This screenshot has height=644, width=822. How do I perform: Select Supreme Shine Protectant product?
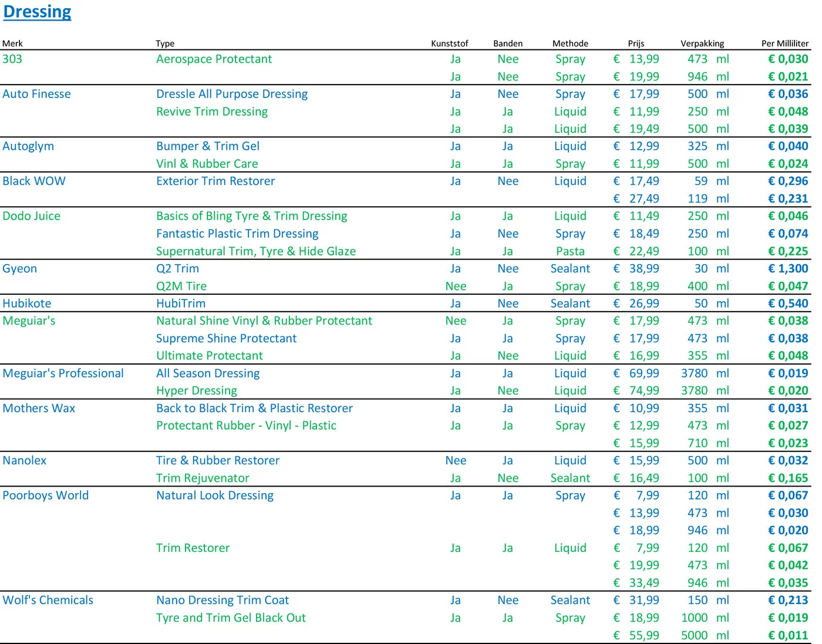coord(227,339)
